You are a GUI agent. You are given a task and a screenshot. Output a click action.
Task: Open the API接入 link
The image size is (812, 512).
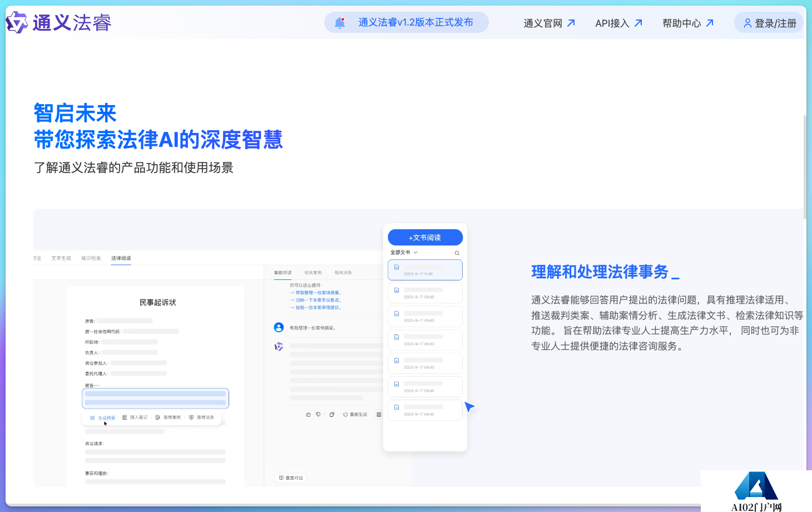(x=618, y=23)
